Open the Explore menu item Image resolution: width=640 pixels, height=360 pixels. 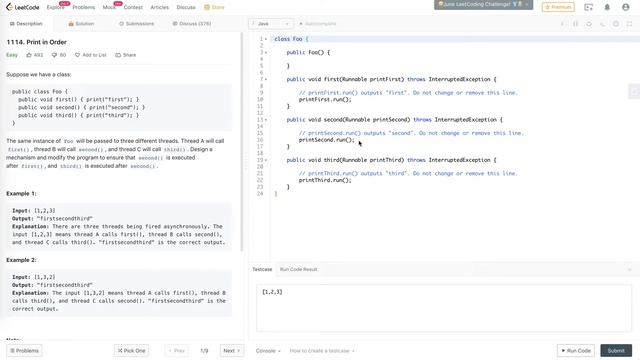point(55,7)
